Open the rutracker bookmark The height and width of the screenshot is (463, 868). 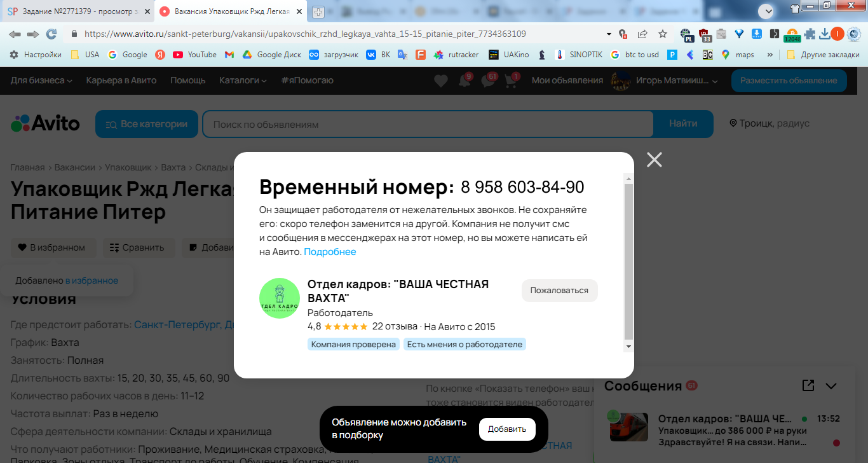click(x=456, y=55)
